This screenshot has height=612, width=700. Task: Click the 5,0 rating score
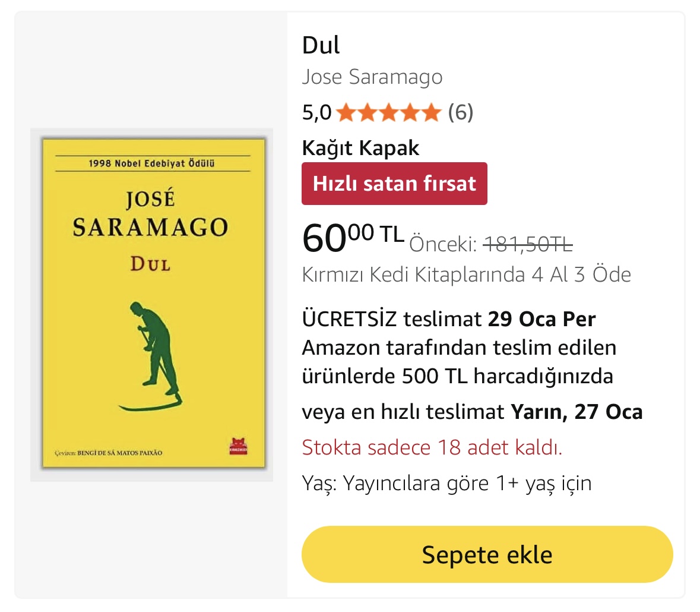[316, 112]
